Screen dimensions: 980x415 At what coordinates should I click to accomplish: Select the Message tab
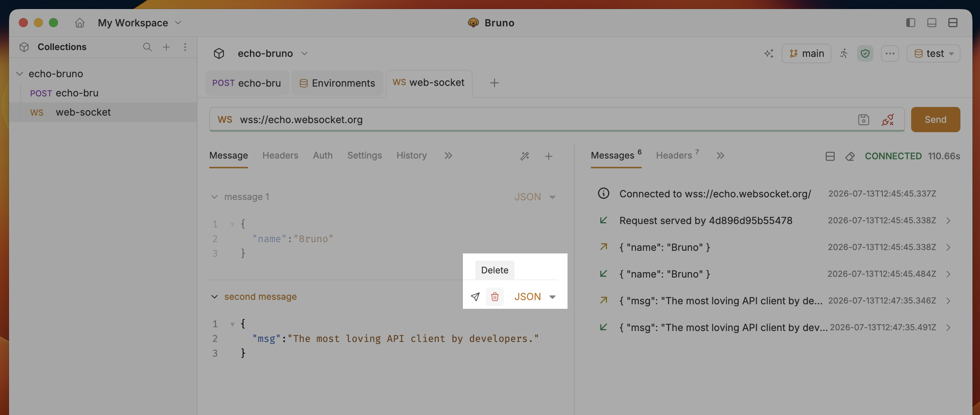pyautogui.click(x=229, y=155)
